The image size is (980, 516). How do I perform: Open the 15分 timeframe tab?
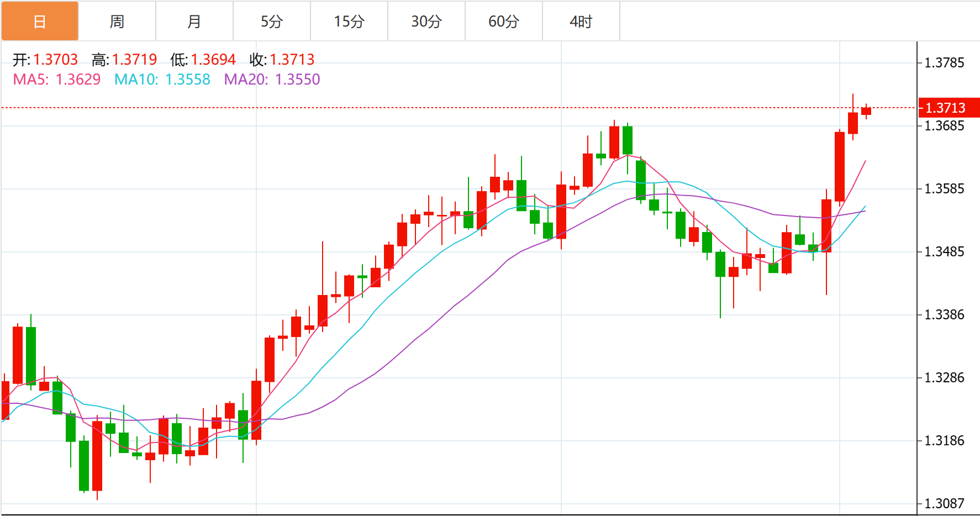349,21
